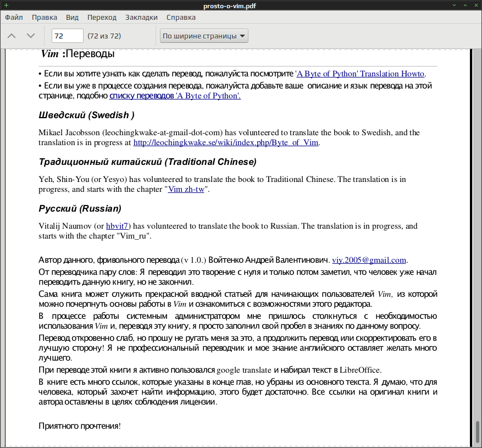Close the prosto-o-vim.pdf window
This screenshot has height=448, width=482.
[476, 5]
